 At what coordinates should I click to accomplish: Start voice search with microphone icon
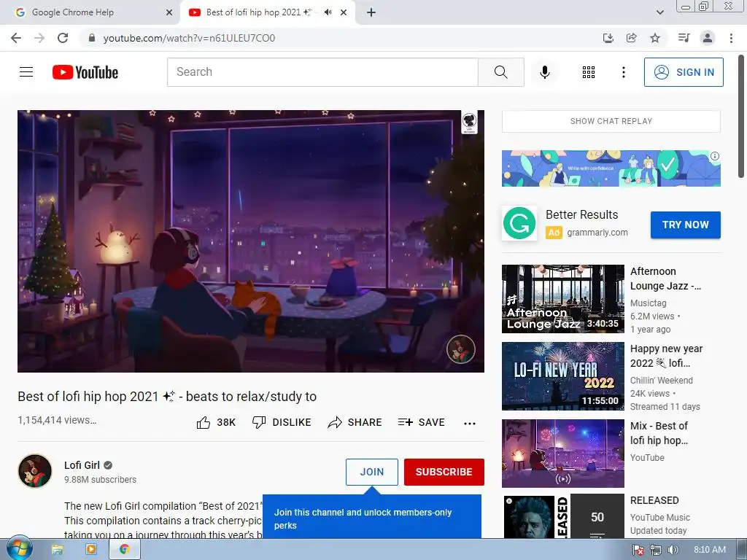pyautogui.click(x=544, y=72)
